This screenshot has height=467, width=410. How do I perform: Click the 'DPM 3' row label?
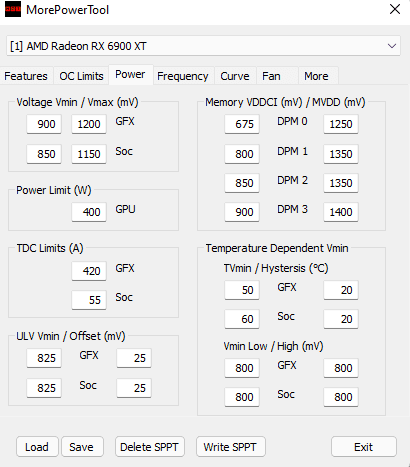pyautogui.click(x=292, y=209)
